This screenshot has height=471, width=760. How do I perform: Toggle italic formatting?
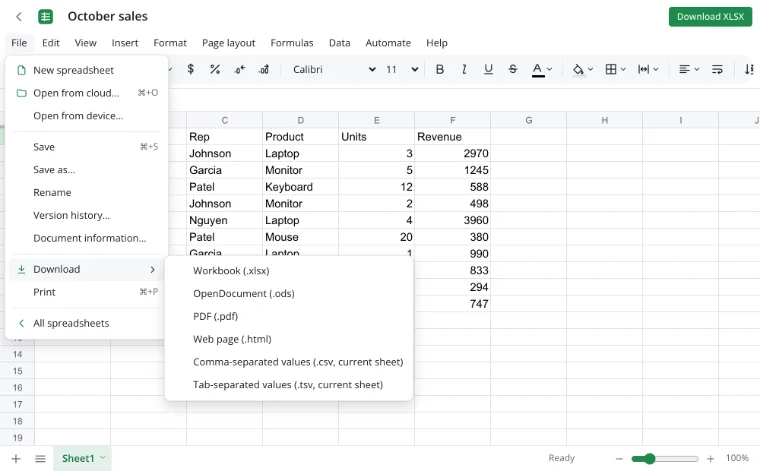(464, 69)
